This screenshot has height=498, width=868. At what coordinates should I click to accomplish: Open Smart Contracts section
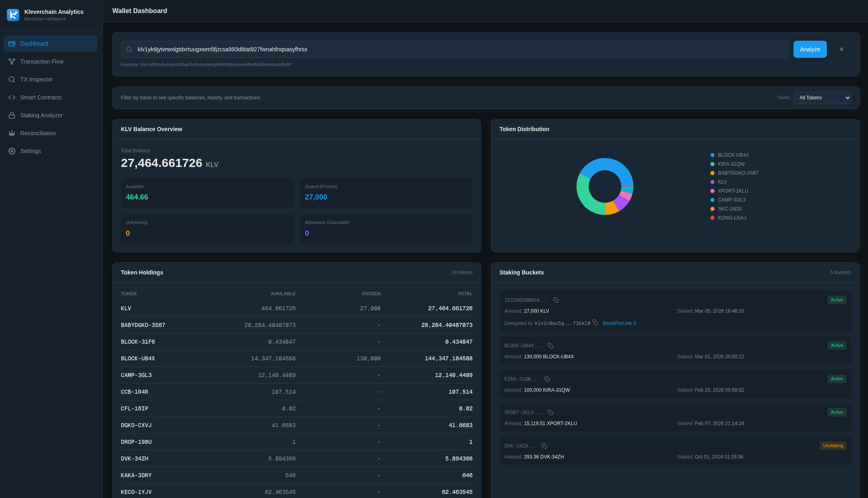point(41,97)
